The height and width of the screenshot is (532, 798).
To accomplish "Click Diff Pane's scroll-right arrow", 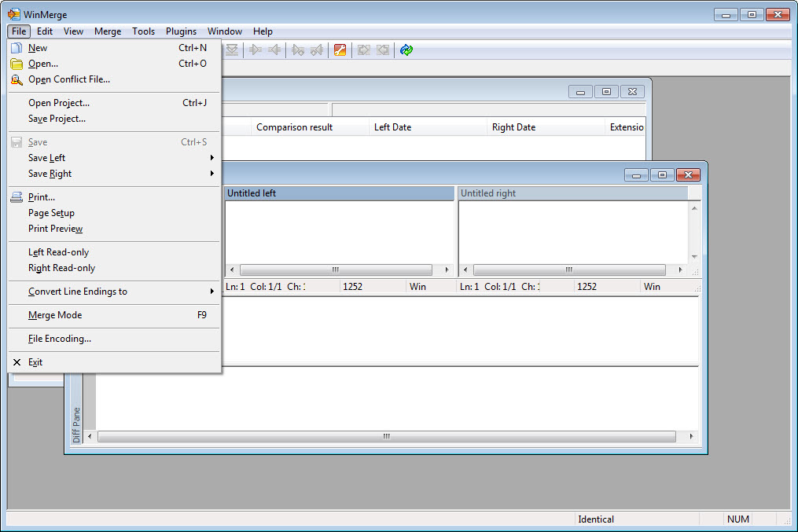I will pos(691,436).
